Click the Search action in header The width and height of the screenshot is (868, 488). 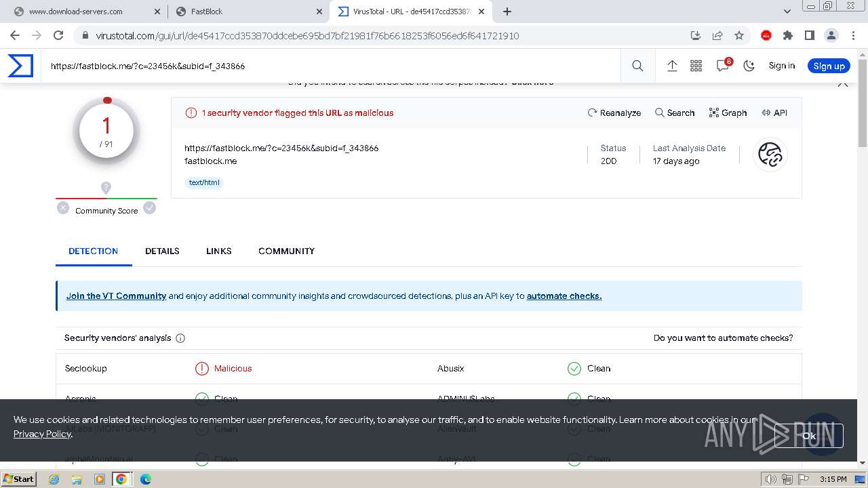tap(675, 113)
